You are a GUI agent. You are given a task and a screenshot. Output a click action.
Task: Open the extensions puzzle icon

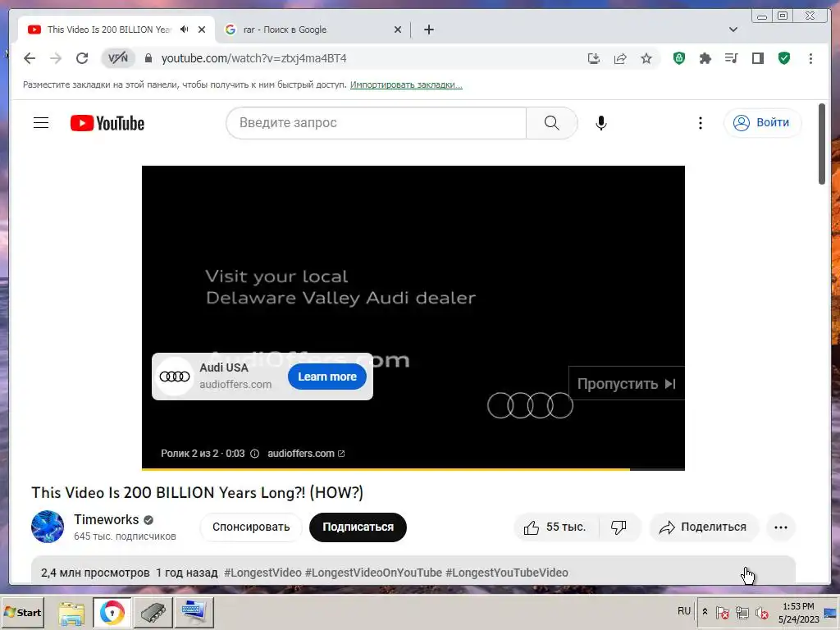pos(705,58)
